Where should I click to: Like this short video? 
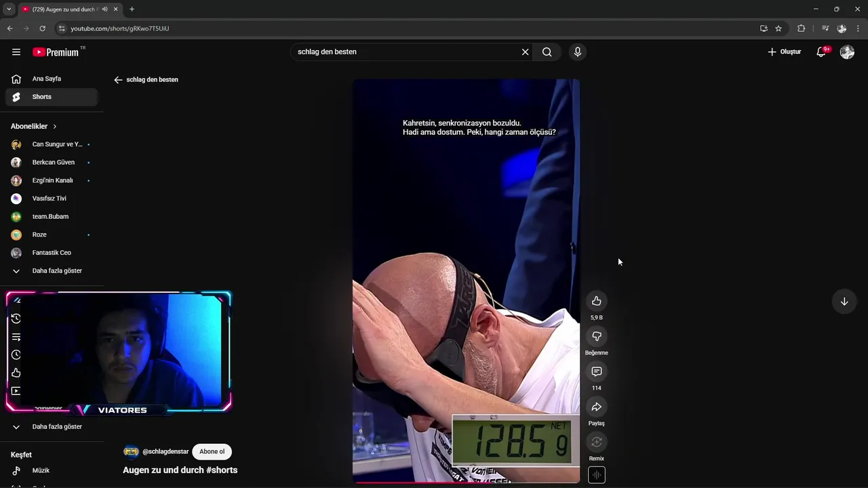point(597,301)
